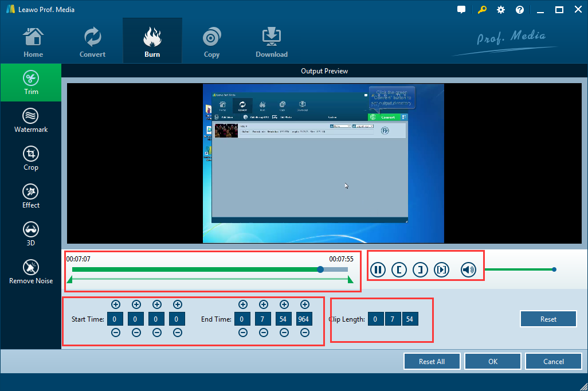This screenshot has width=588, height=391.
Task: Open the registration key icon
Action: pyautogui.click(x=482, y=10)
